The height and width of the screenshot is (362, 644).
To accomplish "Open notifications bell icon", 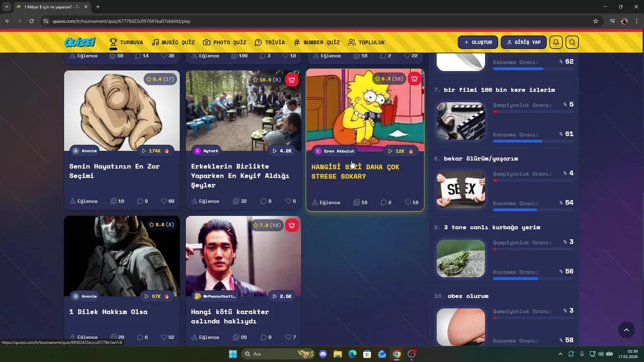I will 556,42.
